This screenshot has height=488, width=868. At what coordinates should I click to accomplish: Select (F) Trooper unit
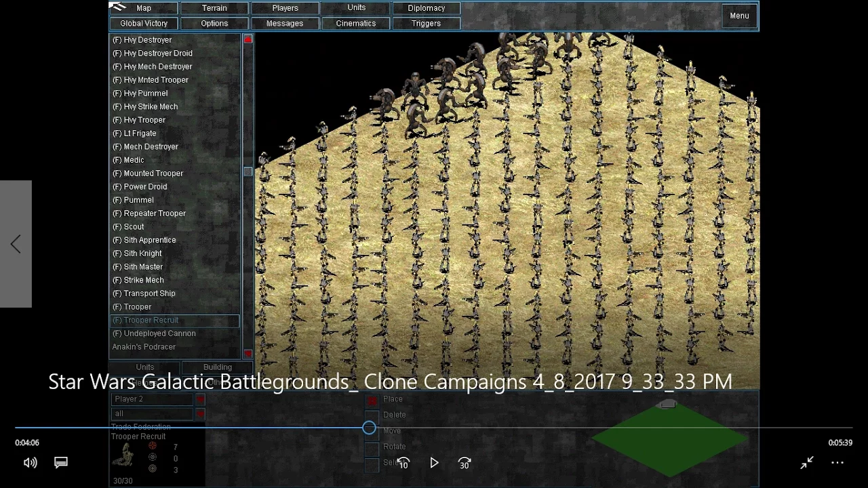coord(175,306)
